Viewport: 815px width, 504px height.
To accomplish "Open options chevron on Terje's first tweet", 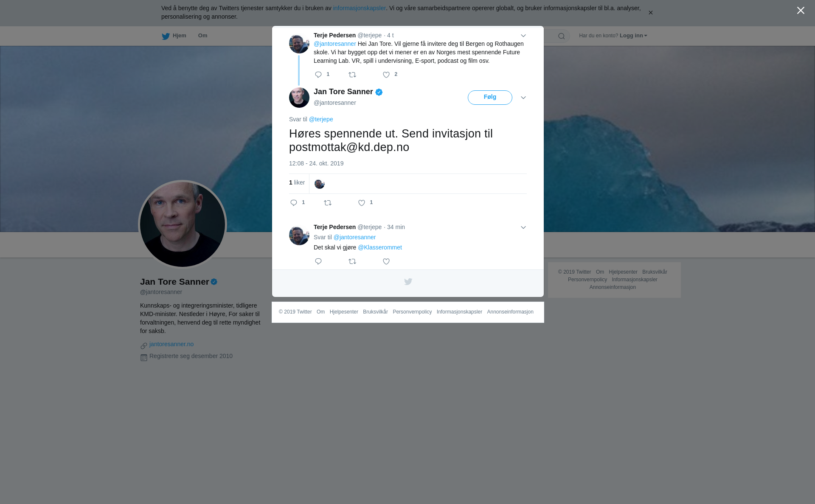I will coord(523,36).
